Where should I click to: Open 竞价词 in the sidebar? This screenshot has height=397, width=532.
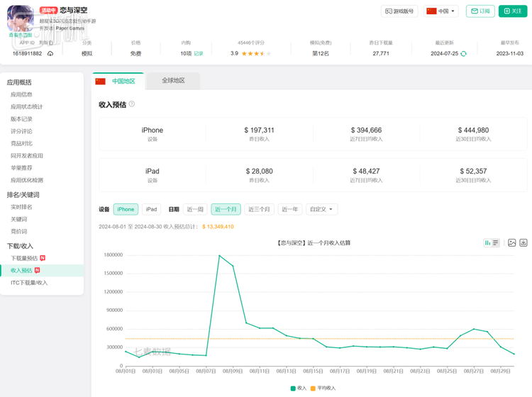(18, 232)
